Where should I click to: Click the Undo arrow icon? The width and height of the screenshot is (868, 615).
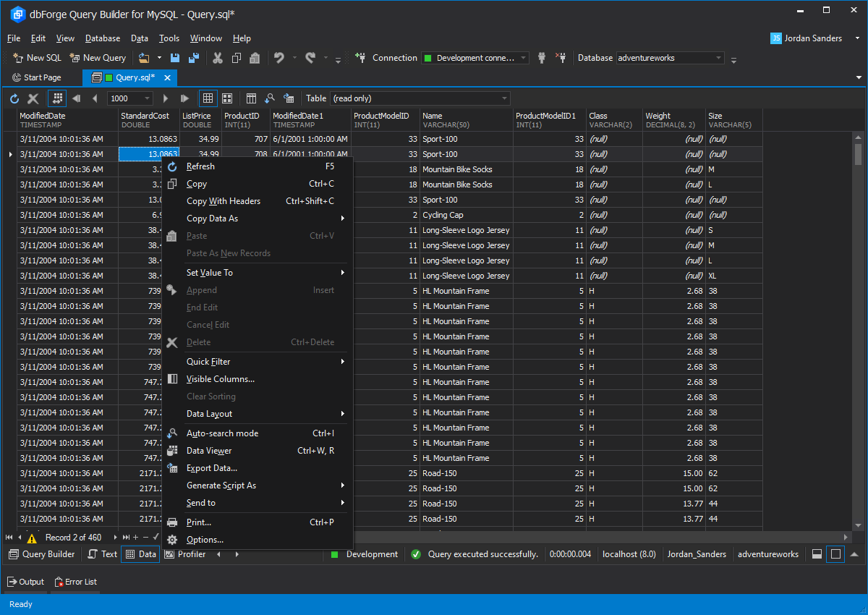tap(279, 58)
